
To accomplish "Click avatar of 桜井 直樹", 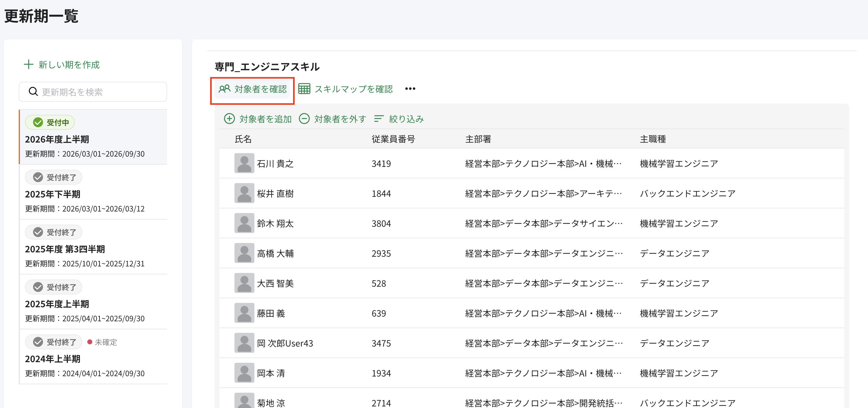I will point(244,193).
